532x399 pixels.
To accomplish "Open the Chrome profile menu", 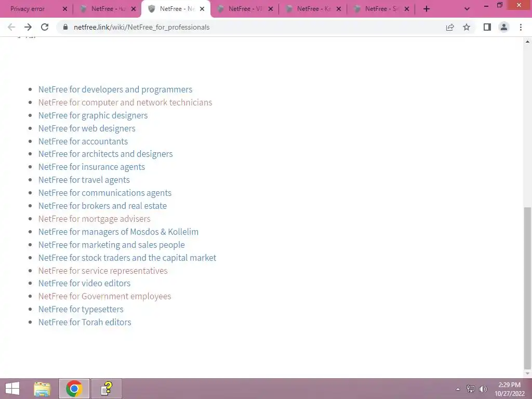I will click(504, 27).
